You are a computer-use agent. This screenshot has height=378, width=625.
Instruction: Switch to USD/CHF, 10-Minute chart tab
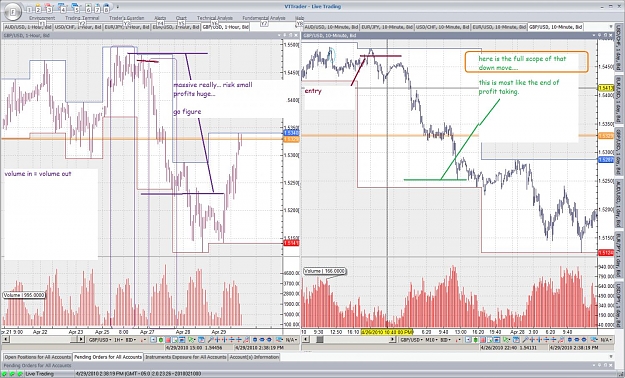[442, 27]
